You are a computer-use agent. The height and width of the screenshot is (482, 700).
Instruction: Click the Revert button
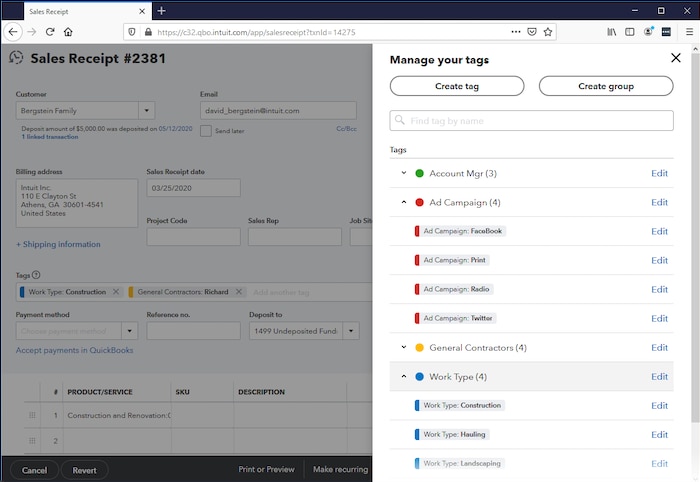[84, 470]
